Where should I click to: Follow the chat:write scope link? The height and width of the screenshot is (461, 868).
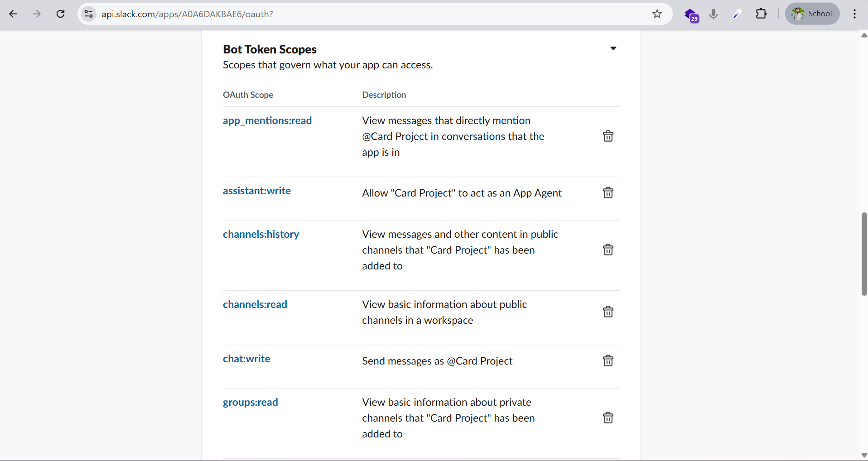click(246, 359)
